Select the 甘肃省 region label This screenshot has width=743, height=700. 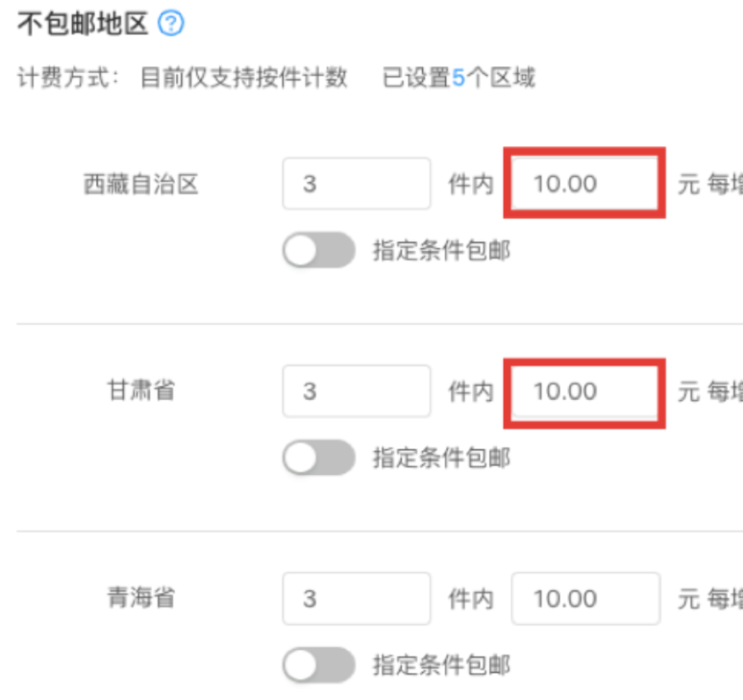[x=141, y=390]
